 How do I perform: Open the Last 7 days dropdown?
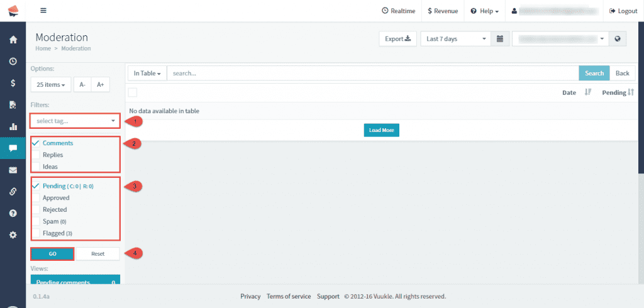[x=455, y=39]
